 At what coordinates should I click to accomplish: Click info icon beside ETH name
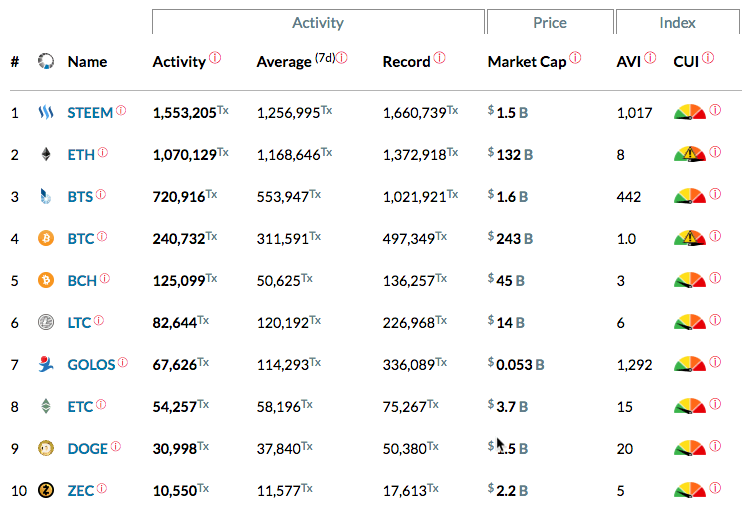(x=103, y=153)
